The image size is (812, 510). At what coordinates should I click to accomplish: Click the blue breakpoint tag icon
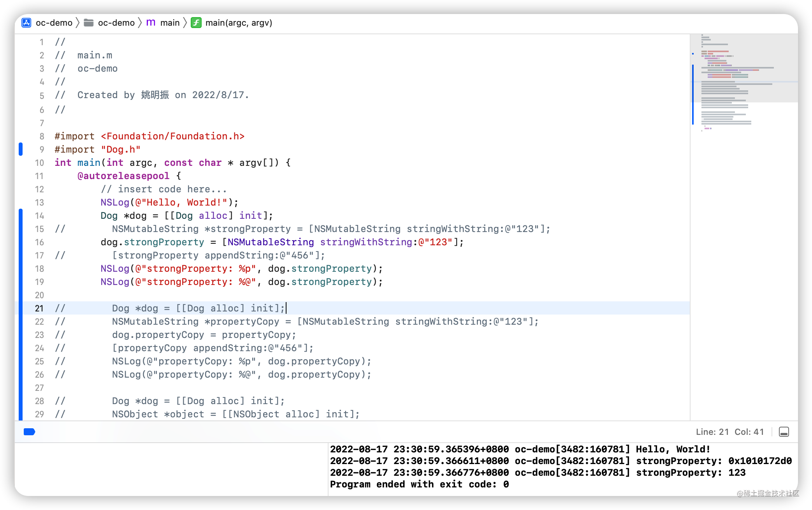tap(30, 432)
